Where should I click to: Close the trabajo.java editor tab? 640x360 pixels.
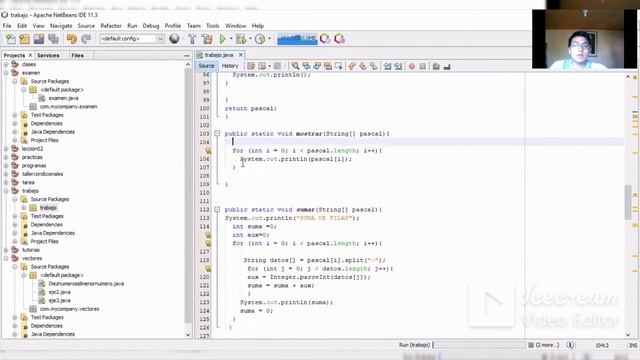241,55
